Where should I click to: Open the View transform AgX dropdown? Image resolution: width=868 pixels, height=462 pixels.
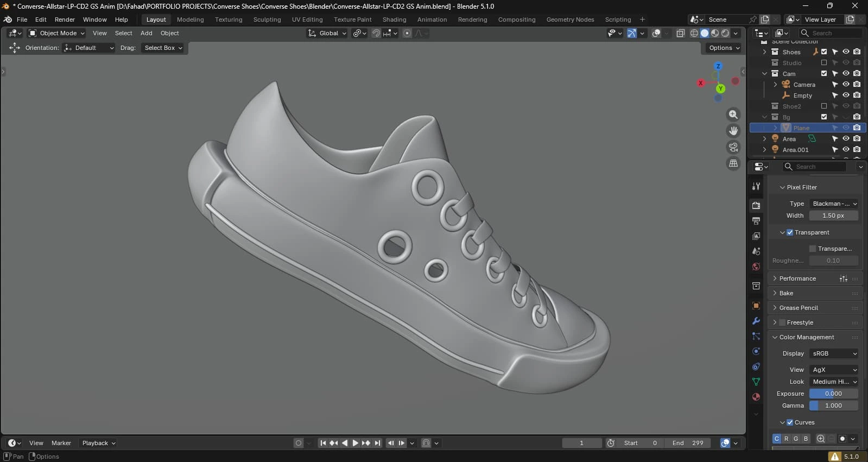834,370
